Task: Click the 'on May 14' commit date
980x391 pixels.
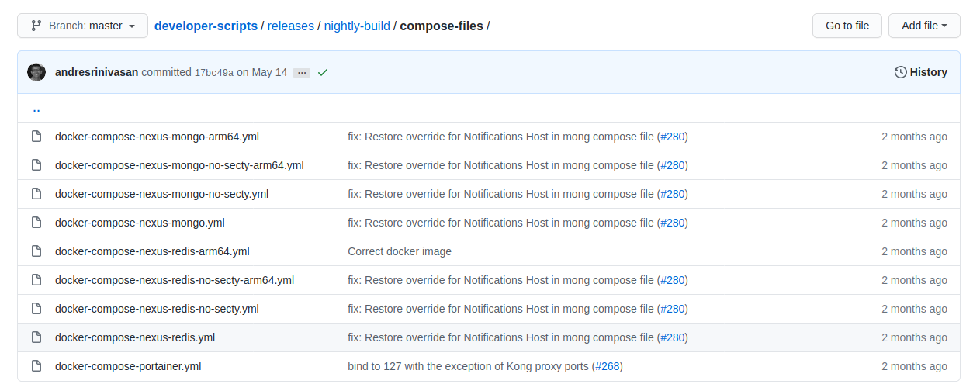Action: click(x=261, y=72)
